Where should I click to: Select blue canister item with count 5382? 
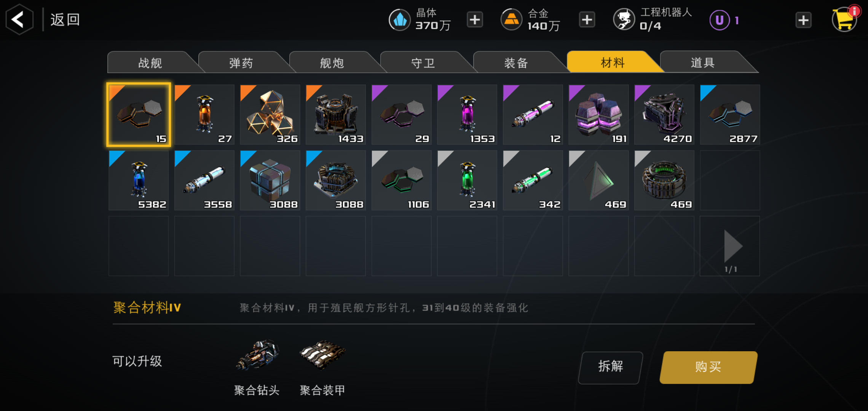pyautogui.click(x=139, y=180)
